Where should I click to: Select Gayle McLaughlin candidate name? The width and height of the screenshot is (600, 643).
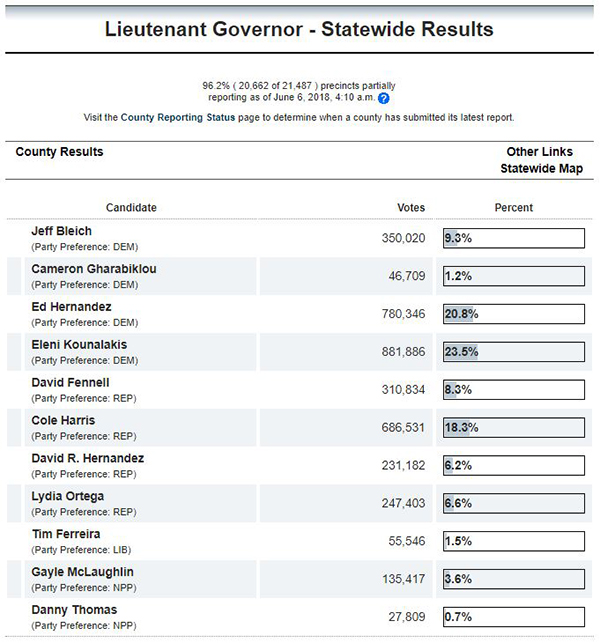(82, 572)
